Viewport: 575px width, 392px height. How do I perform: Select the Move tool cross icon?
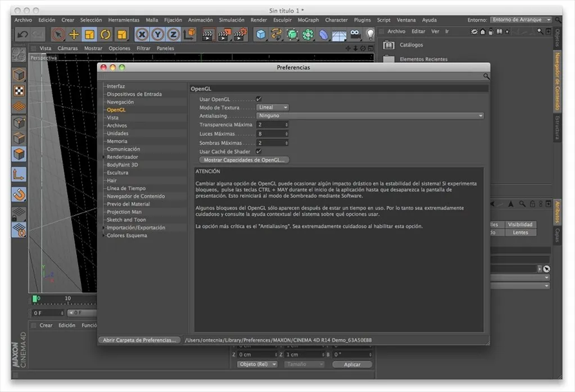coord(74,34)
